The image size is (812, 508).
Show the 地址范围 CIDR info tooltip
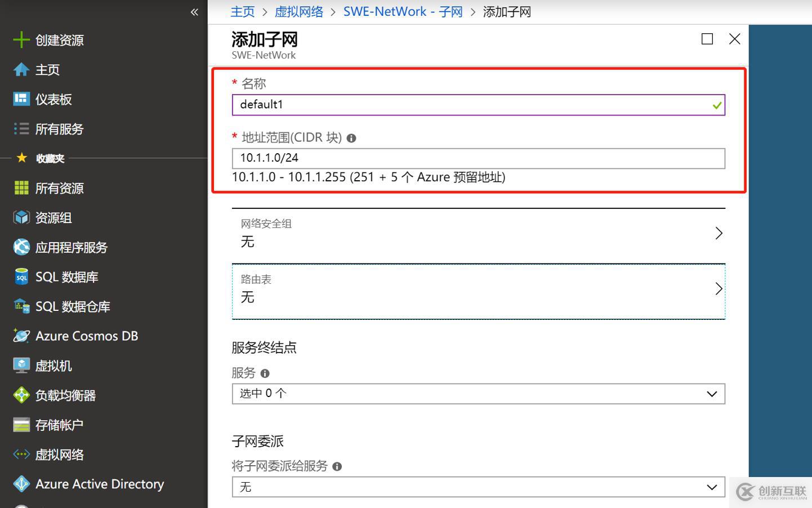pyautogui.click(x=351, y=137)
